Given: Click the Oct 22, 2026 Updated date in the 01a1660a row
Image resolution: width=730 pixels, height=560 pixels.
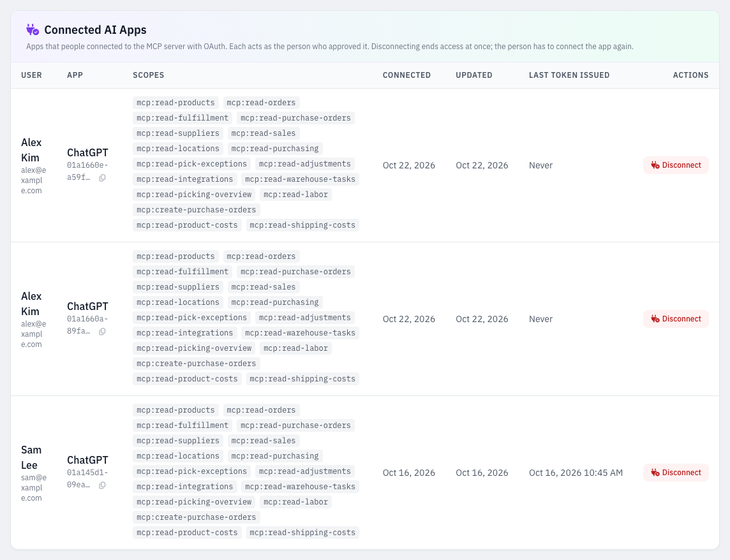Looking at the screenshot, I should [x=482, y=319].
